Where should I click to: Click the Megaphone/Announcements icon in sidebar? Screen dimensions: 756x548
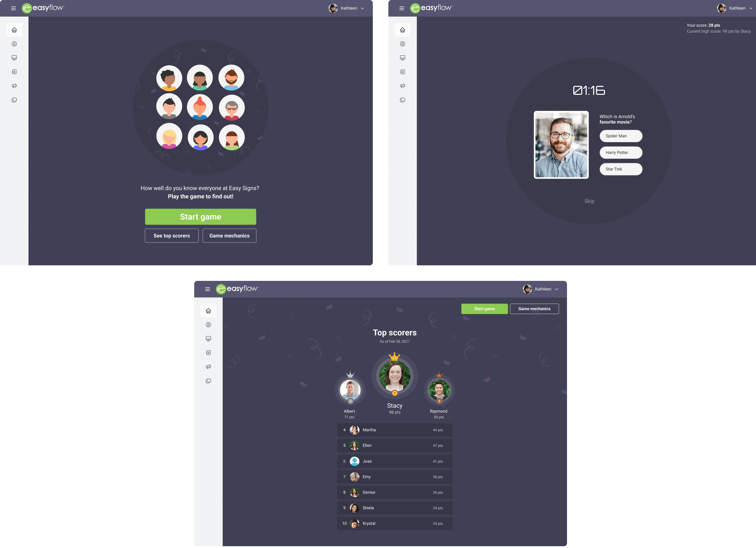(x=14, y=86)
